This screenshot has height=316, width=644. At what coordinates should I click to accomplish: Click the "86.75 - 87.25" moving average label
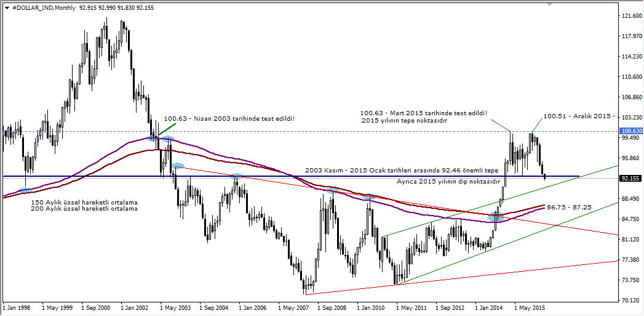tap(569, 208)
